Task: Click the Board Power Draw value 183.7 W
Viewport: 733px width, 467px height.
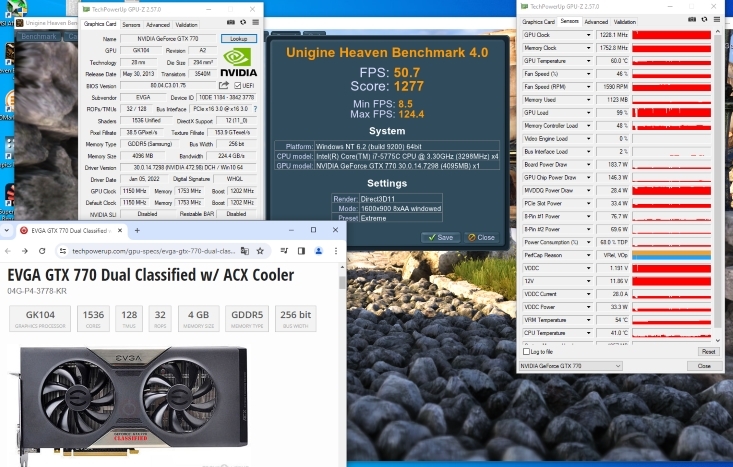Action: pyautogui.click(x=612, y=165)
